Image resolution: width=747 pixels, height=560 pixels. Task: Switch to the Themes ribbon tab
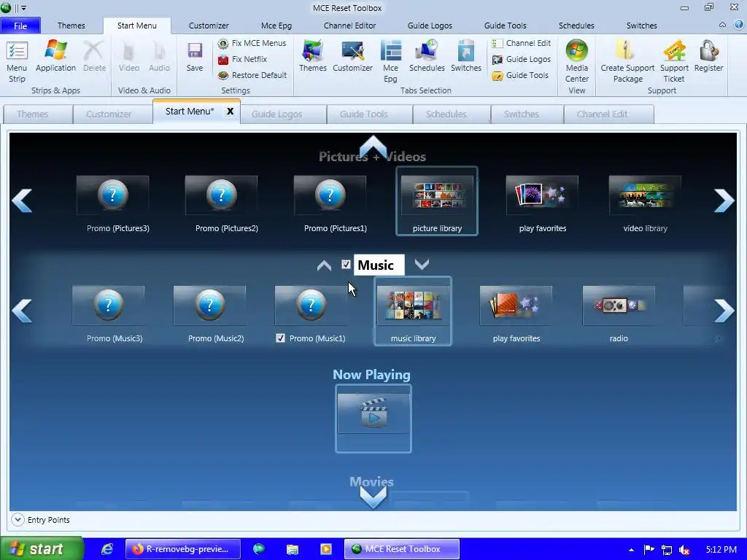click(x=71, y=26)
